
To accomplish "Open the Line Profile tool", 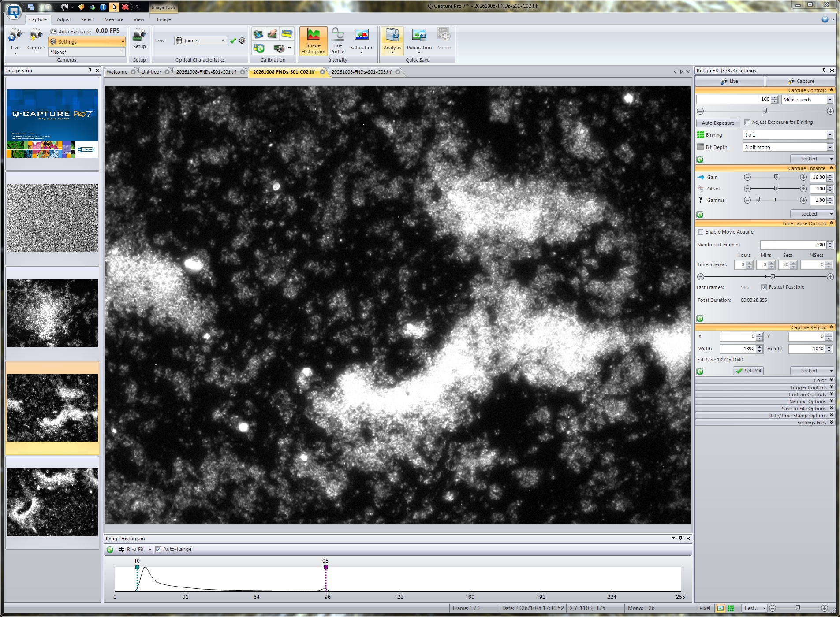I will 337,41.
